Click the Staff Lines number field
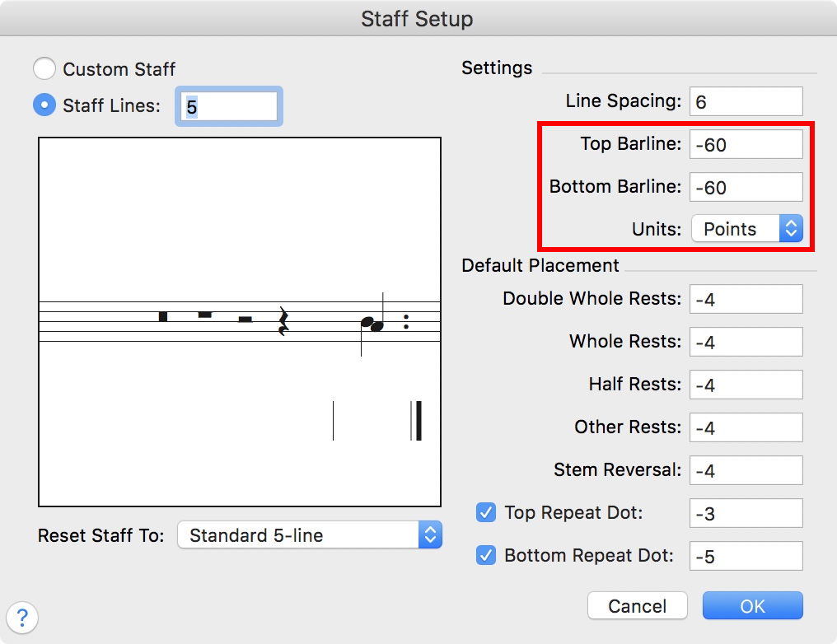The height and width of the screenshot is (644, 837). [x=229, y=107]
